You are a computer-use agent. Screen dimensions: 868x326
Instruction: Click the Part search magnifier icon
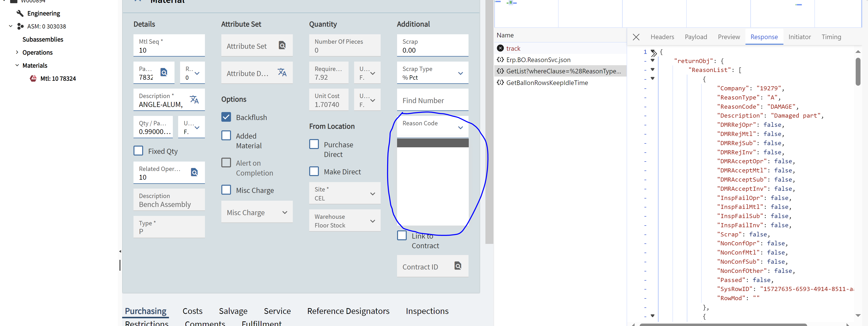164,72
